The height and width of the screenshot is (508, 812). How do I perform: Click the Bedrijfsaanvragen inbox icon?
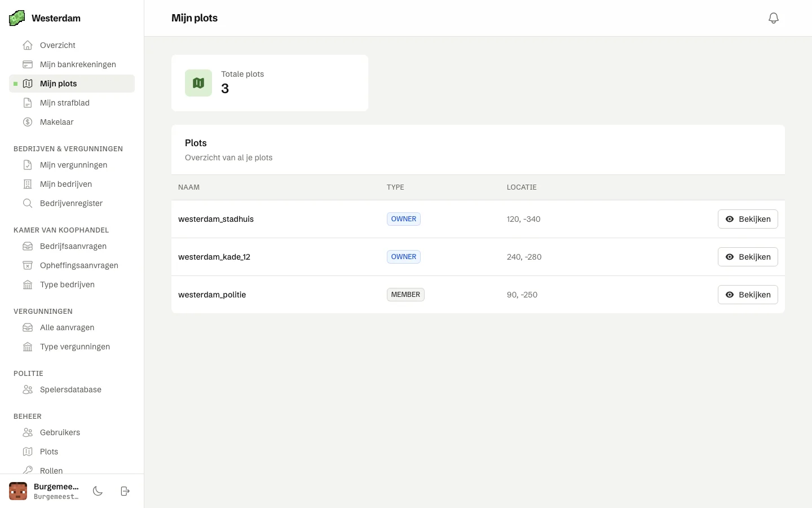(28, 246)
